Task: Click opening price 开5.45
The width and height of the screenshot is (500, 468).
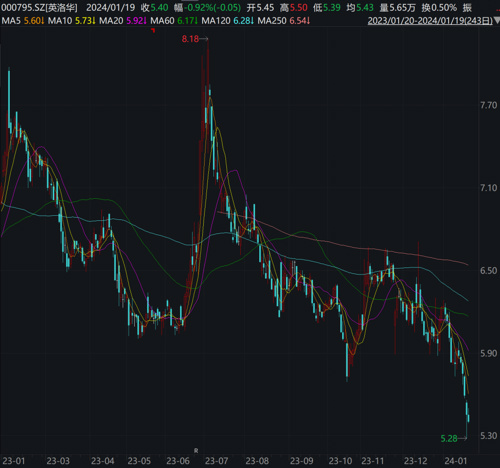Action: tap(260, 8)
